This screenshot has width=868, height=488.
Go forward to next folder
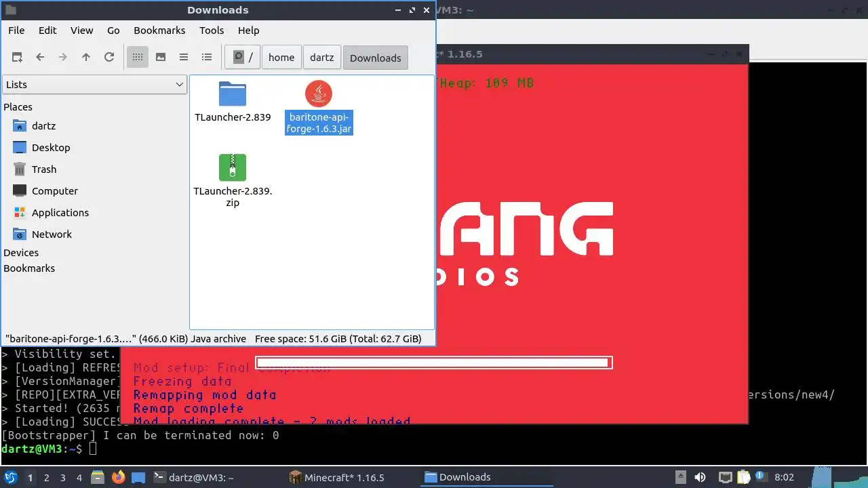coord(63,58)
